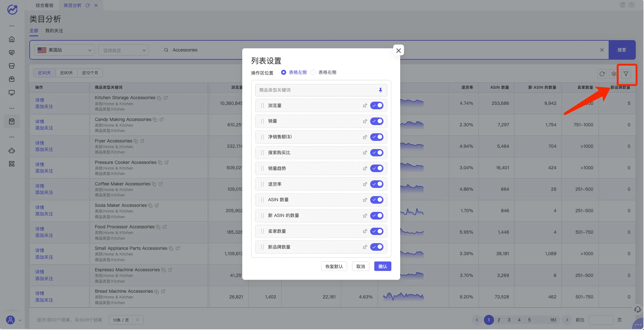
Task: Open the column settings gear icon
Action: pos(614,74)
